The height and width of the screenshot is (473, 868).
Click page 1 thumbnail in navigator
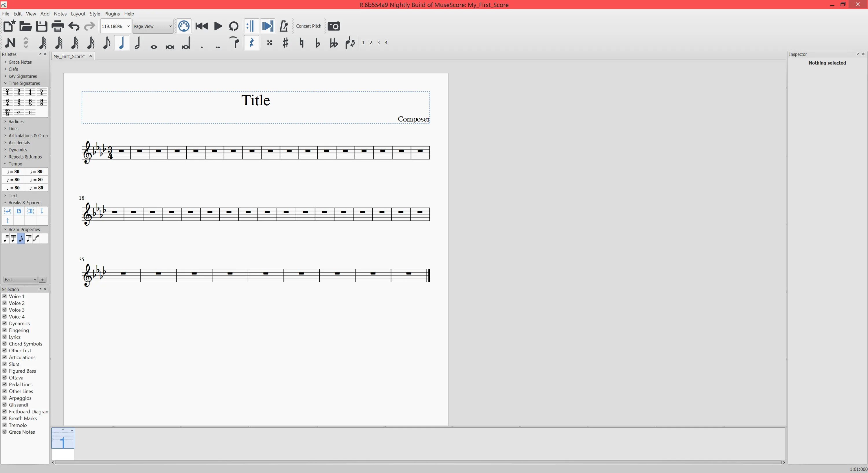63,438
